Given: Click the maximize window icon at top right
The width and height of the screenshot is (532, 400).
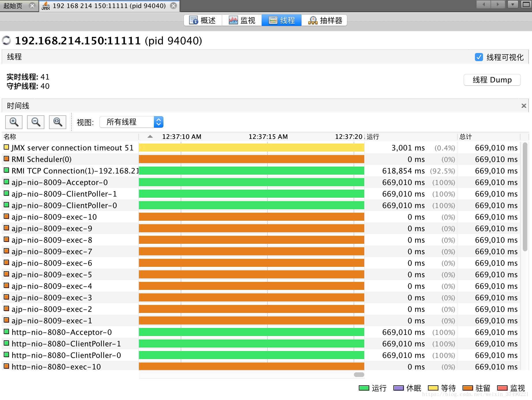Looking at the screenshot, I should 526,4.
